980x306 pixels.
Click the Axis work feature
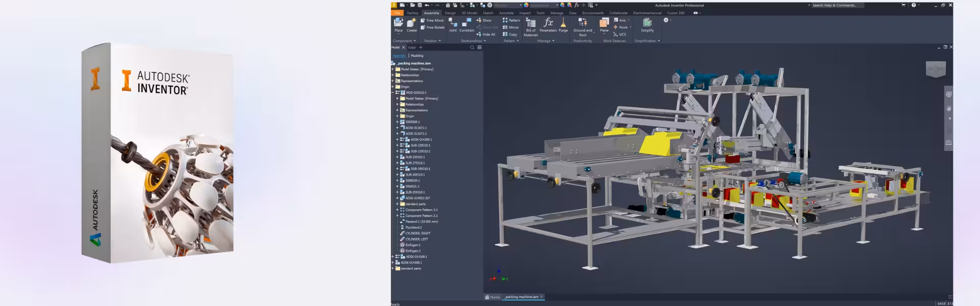point(620,20)
